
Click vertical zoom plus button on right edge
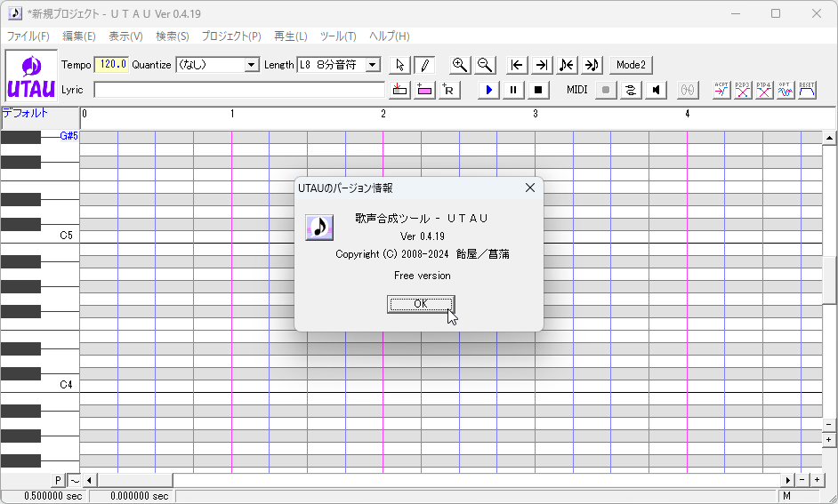(x=829, y=440)
